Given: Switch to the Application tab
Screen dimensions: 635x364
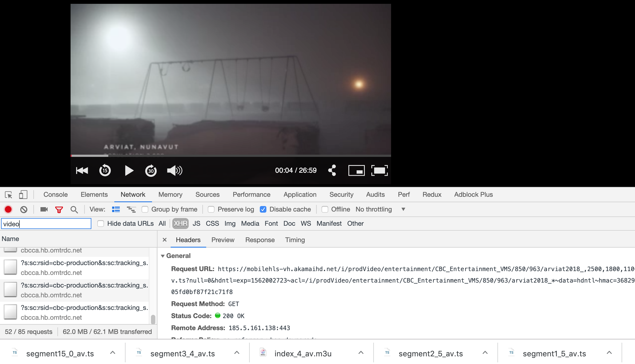Looking at the screenshot, I should (300, 195).
